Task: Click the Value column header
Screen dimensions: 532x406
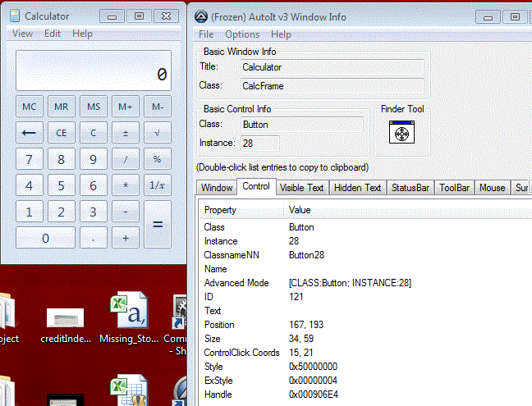Action: point(407,210)
